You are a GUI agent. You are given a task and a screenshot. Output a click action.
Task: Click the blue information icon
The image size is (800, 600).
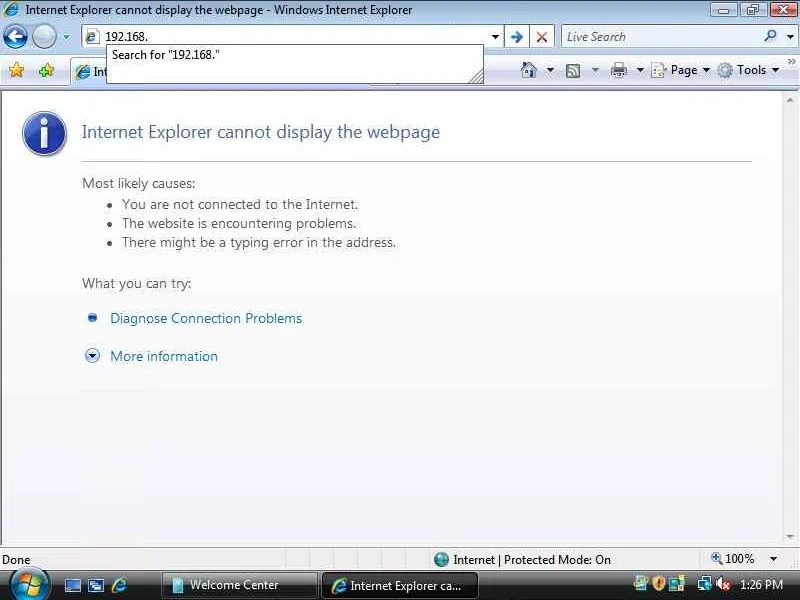click(44, 134)
